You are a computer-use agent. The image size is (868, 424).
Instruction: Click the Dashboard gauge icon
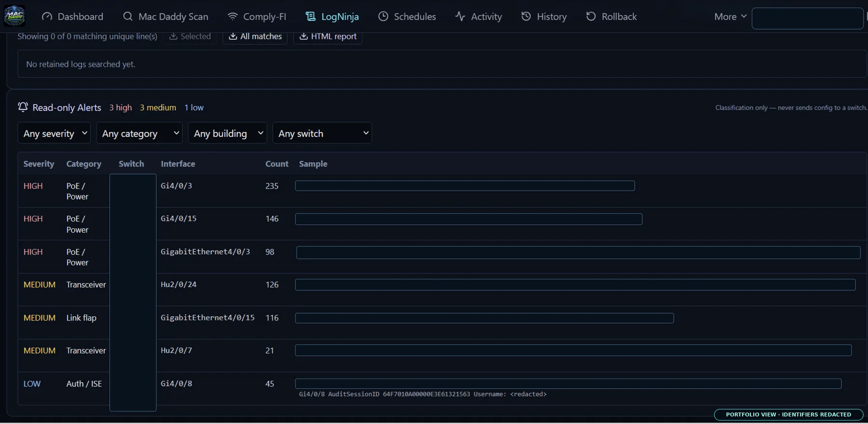click(x=47, y=16)
